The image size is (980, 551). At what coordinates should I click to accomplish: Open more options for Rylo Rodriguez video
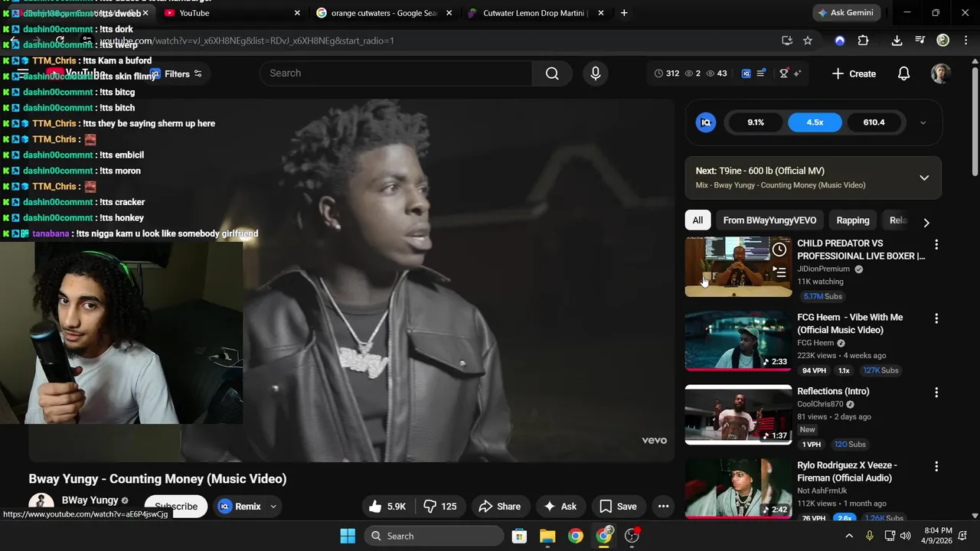click(936, 466)
